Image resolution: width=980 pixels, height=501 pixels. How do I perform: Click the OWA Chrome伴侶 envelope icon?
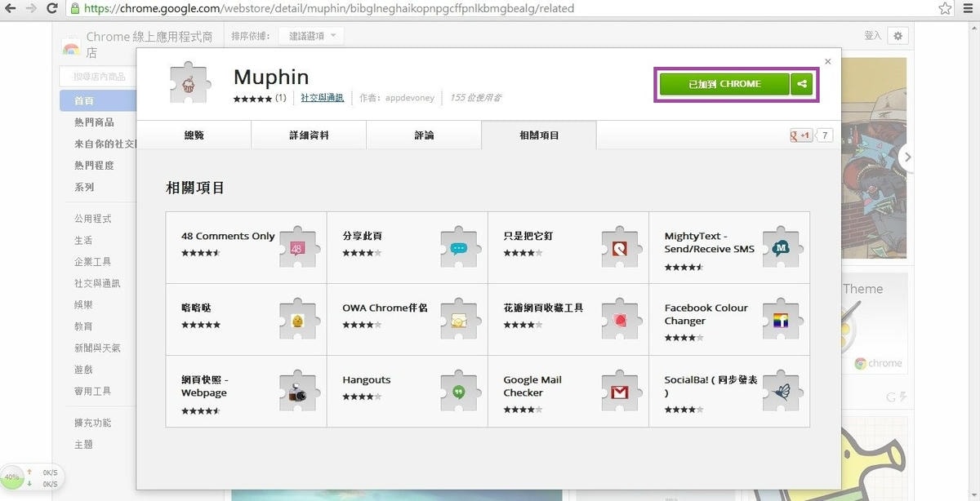tap(459, 319)
